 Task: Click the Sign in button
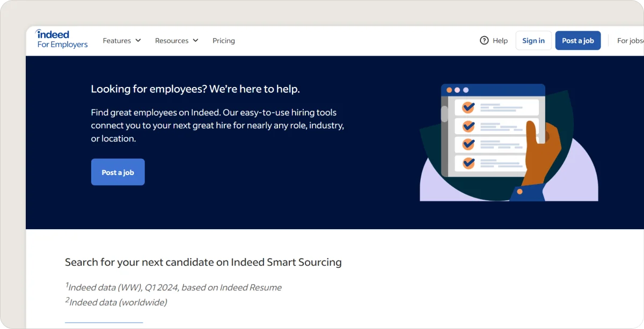533,40
